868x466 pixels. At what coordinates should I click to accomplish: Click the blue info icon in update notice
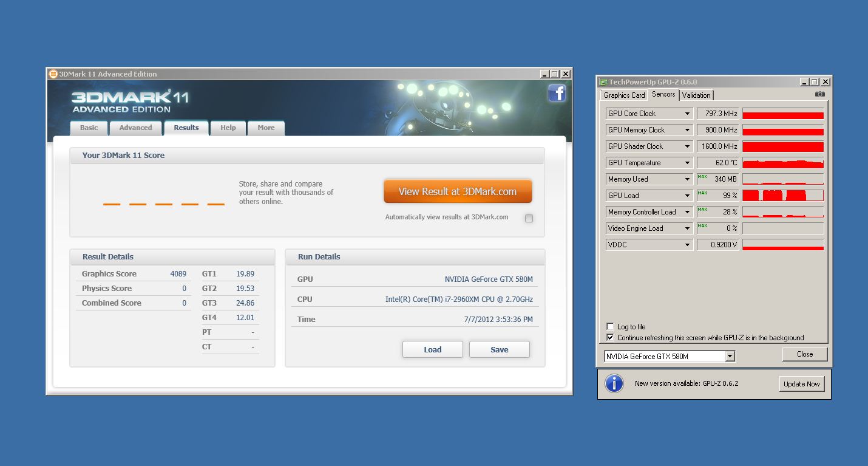pyautogui.click(x=614, y=383)
